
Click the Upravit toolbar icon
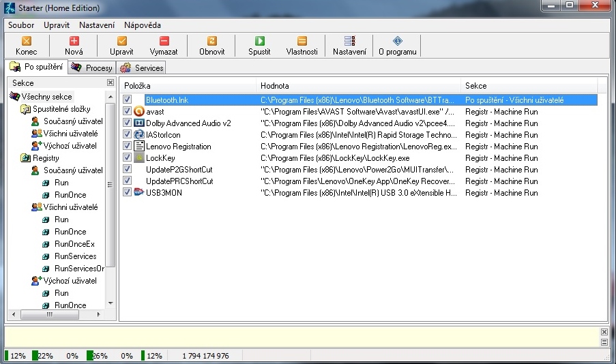tap(122, 41)
